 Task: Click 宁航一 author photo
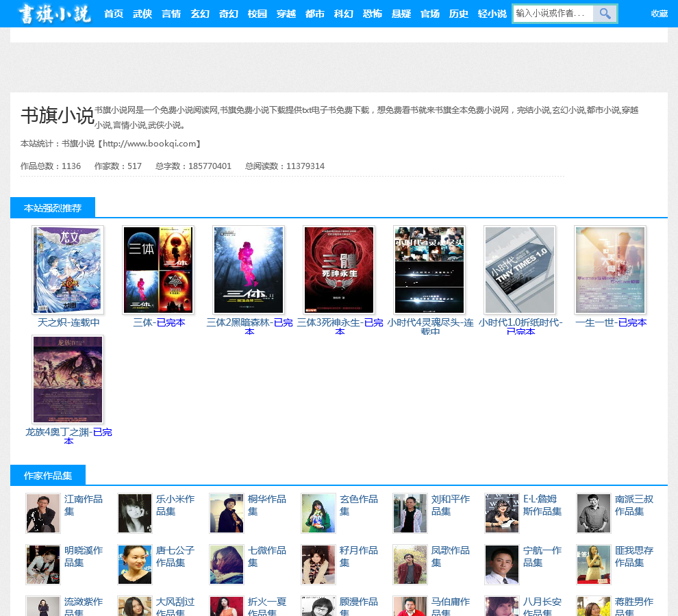(501, 565)
